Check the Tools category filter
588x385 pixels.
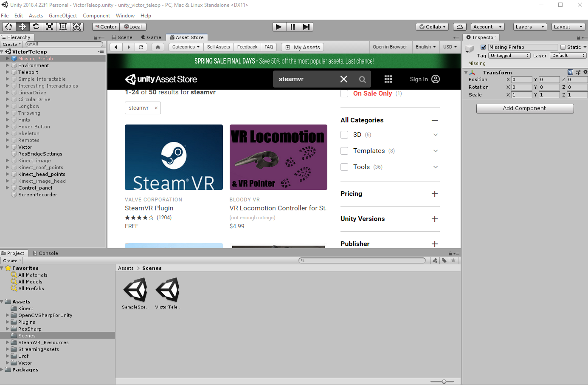344,167
